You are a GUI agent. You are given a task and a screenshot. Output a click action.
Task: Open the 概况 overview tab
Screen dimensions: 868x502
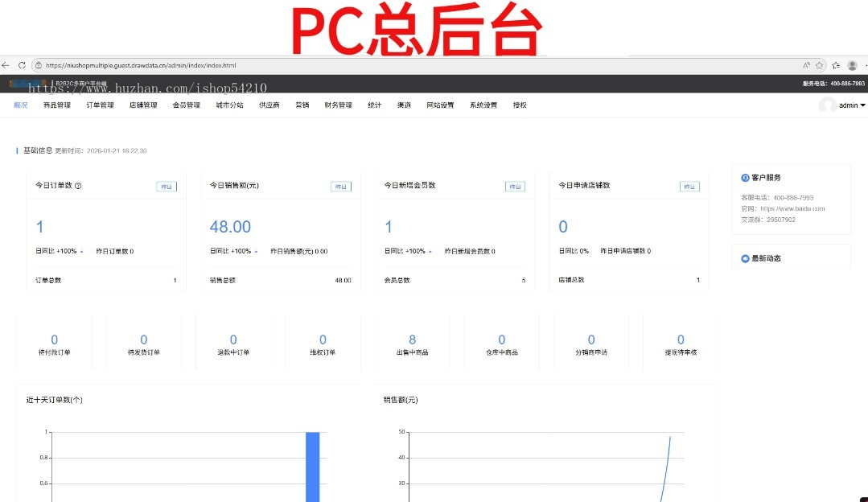coord(20,105)
